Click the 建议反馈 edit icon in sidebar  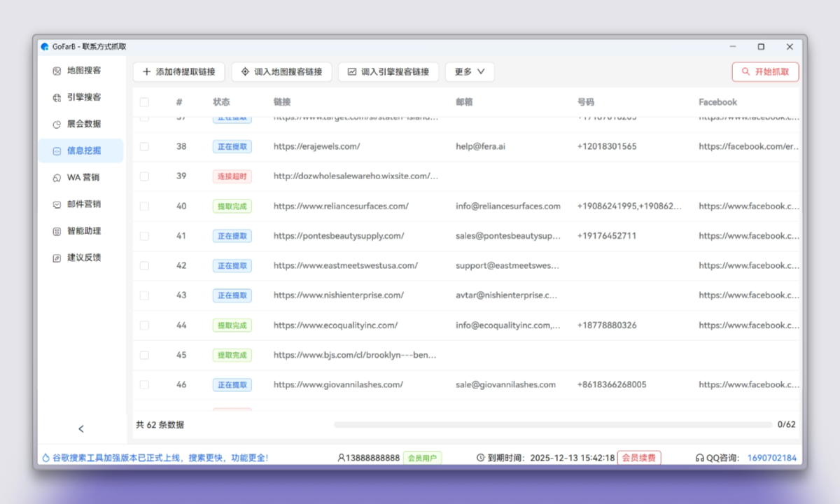57,258
